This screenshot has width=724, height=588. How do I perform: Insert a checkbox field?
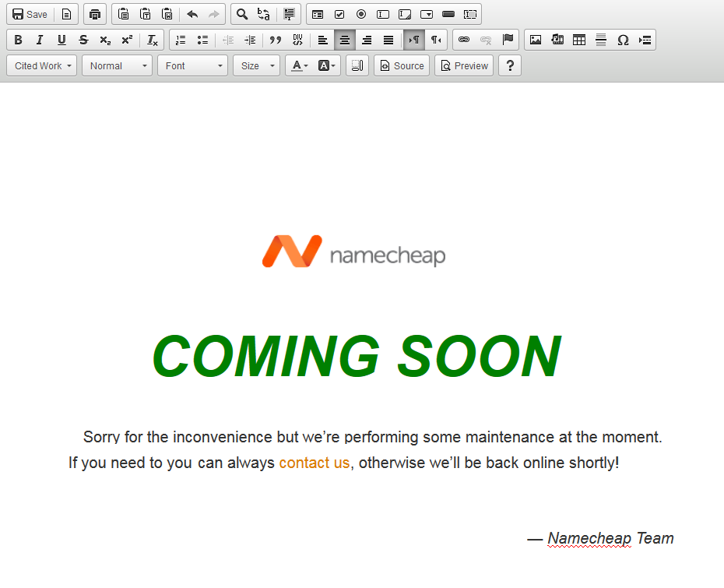click(x=339, y=14)
